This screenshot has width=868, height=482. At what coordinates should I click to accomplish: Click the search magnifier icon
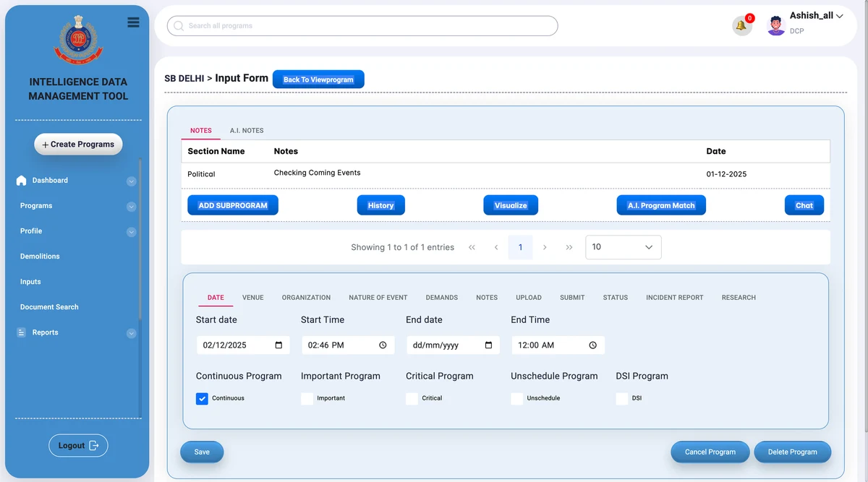coord(179,26)
